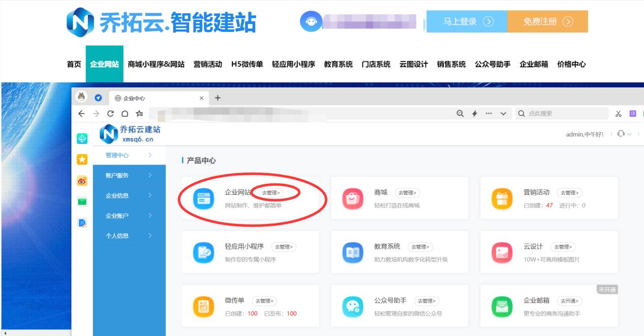Click 去开通 next to 企业邮箱
The image size is (644, 336).
click(x=570, y=300)
